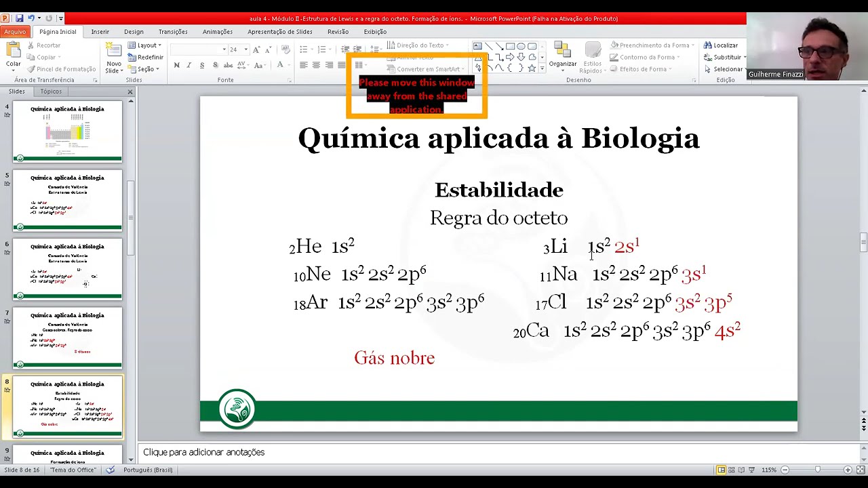
Task: Switch to the Inserir tab
Action: [100, 32]
